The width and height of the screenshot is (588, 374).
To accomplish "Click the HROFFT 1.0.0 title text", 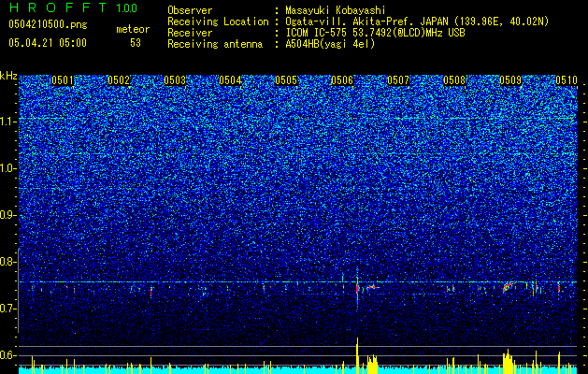I will (74, 7).
